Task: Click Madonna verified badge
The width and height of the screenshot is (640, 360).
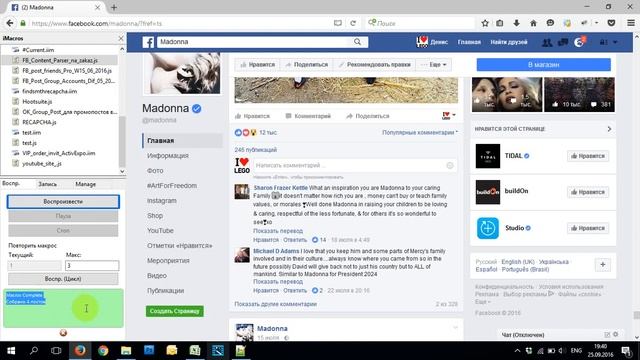Action: click(196, 109)
